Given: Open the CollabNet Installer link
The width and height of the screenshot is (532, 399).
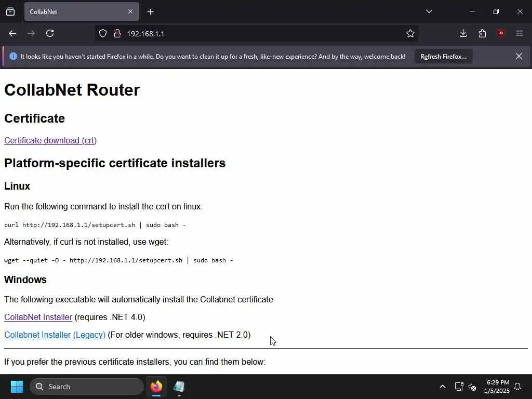Looking at the screenshot, I should [x=38, y=317].
